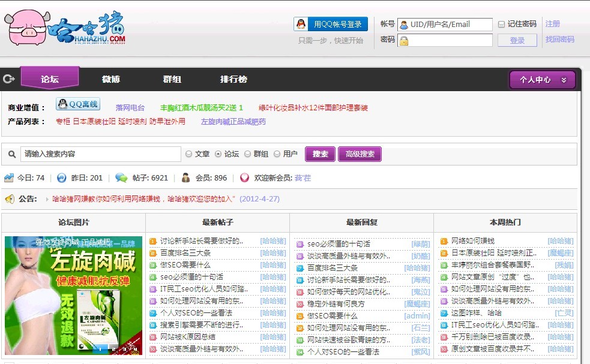Click the 注册 registration link
The image size is (590, 364).
click(x=553, y=23)
